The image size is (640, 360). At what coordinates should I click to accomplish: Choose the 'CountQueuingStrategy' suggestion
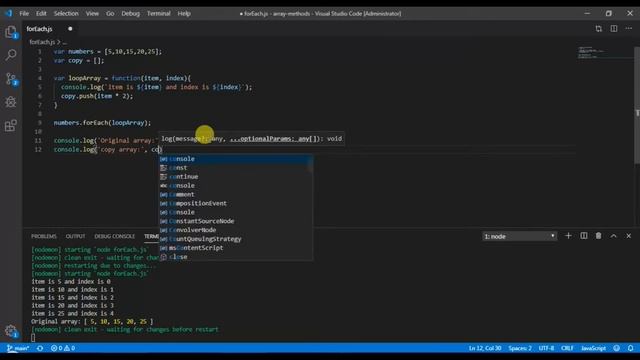click(x=236, y=239)
